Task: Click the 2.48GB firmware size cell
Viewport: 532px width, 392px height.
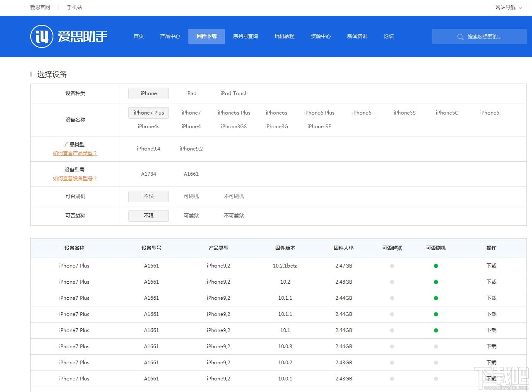Action: [x=344, y=282]
